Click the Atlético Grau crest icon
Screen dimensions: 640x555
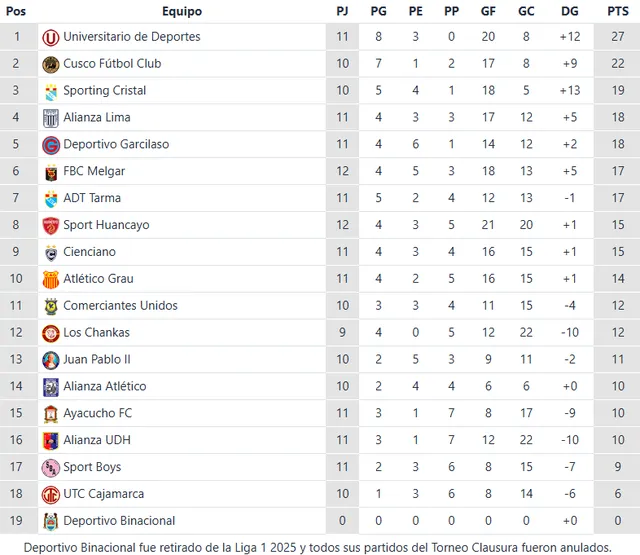point(51,279)
